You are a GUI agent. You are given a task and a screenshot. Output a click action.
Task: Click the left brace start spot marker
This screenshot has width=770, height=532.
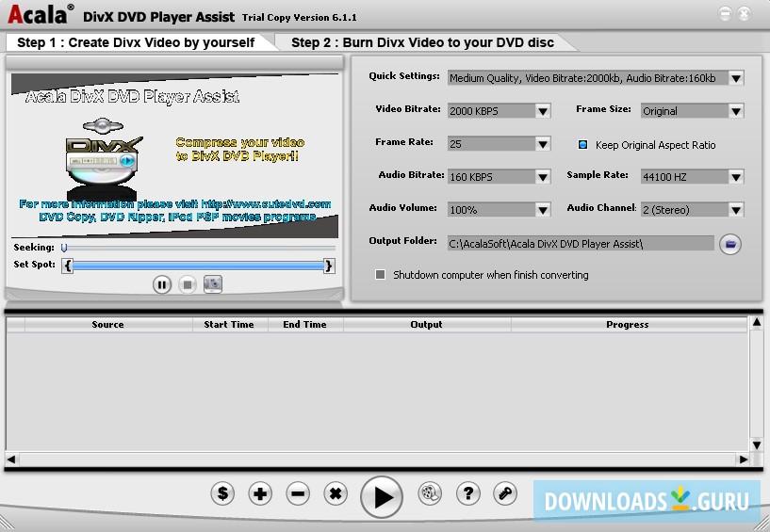point(68,266)
